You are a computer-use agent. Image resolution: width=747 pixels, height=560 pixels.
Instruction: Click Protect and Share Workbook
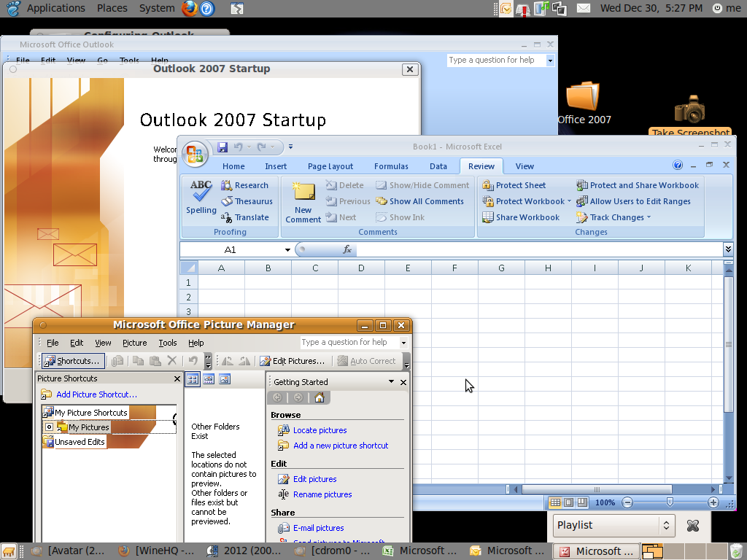click(x=638, y=185)
